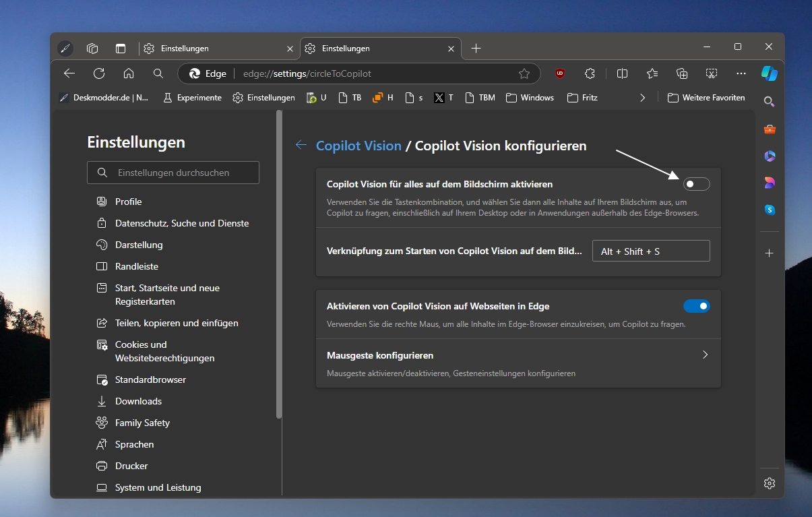Open the Extensions puzzle icon
The width and height of the screenshot is (812, 517).
click(x=590, y=73)
